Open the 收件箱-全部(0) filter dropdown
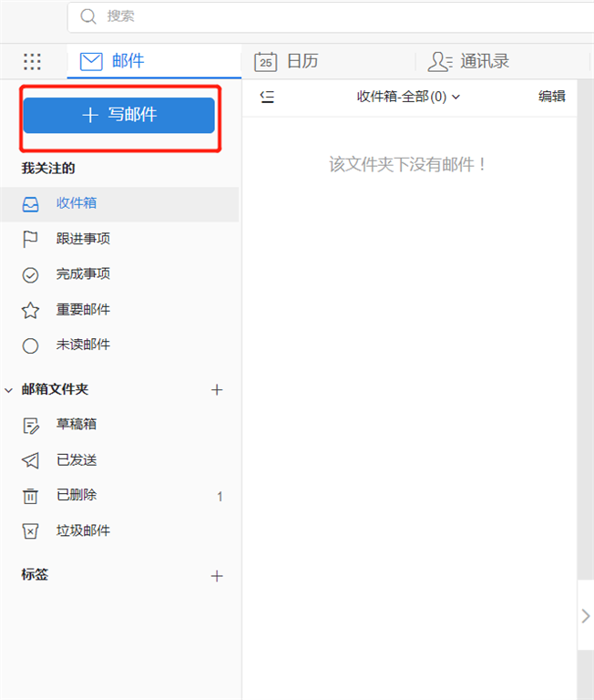 point(408,97)
